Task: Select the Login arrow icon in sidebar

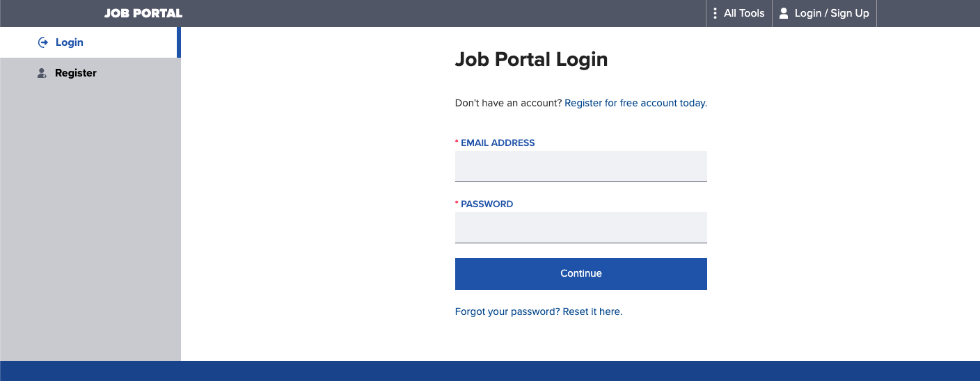Action: 42,42
